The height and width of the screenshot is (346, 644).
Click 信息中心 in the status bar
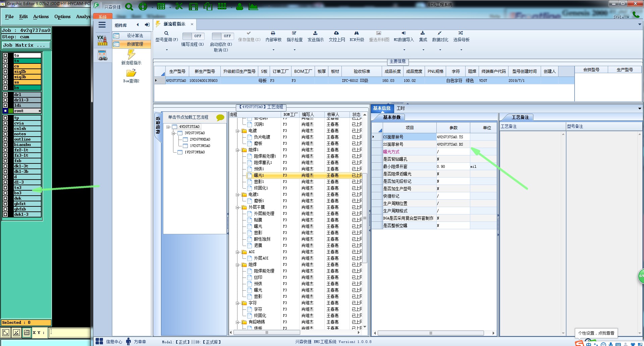109,342
